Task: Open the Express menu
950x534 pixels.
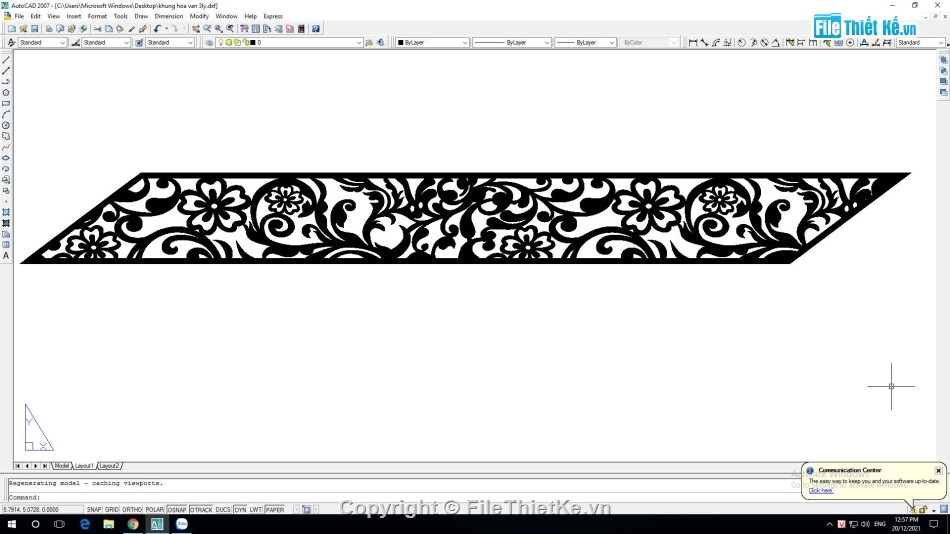Action: pos(273,16)
